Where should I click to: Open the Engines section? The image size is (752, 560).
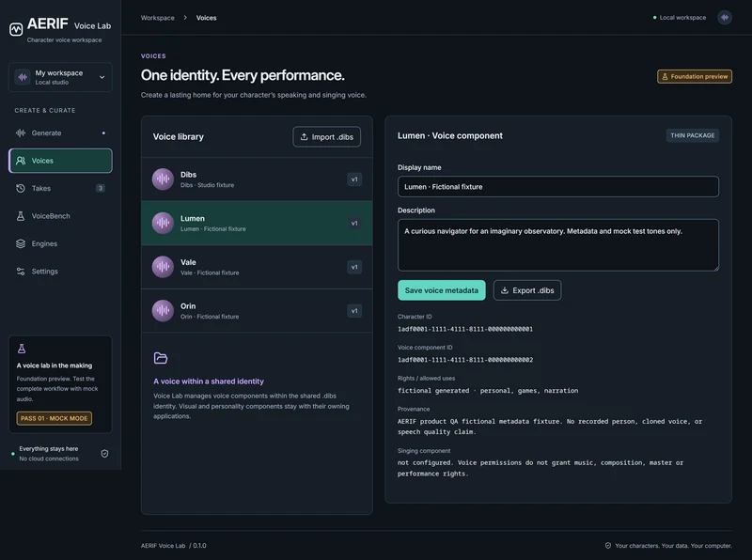pyautogui.click(x=60, y=243)
